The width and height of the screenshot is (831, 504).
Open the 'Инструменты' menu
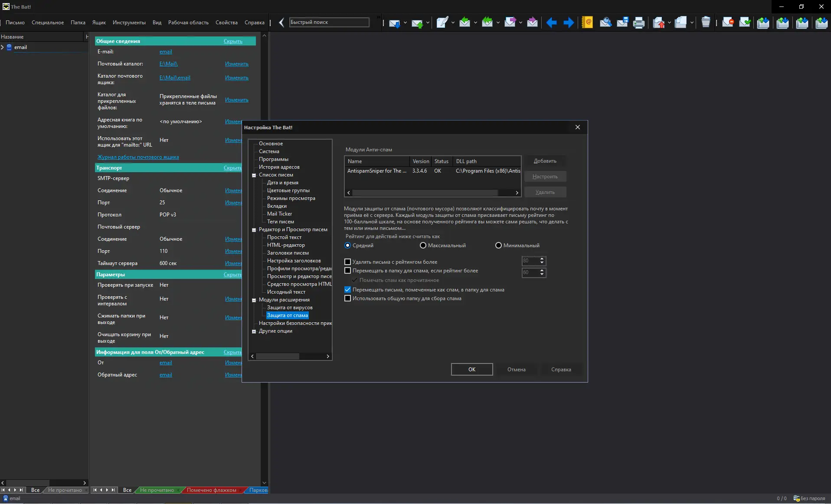click(129, 23)
